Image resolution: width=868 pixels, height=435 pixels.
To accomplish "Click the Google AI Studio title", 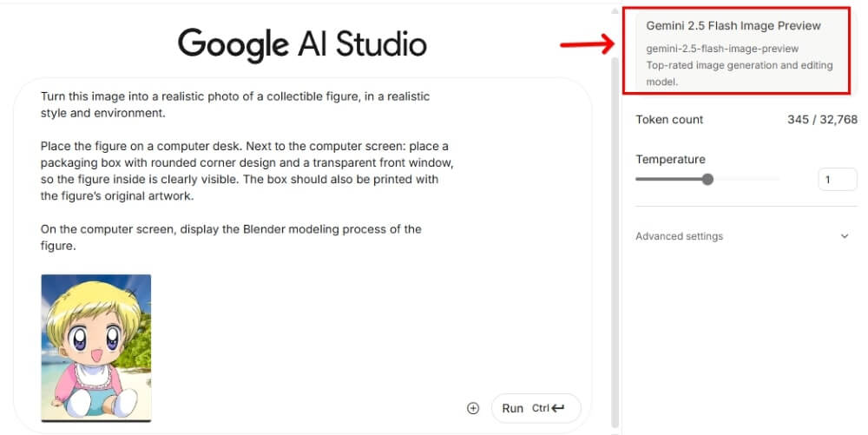I will (x=302, y=43).
